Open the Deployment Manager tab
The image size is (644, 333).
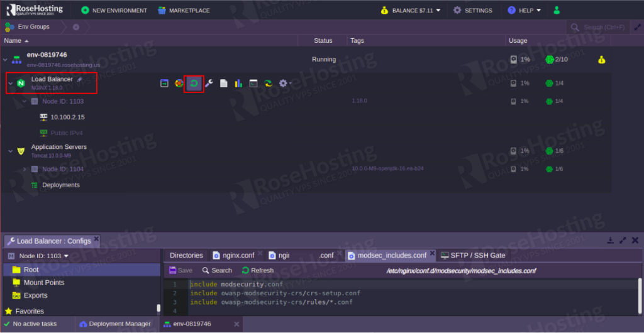[x=116, y=324]
